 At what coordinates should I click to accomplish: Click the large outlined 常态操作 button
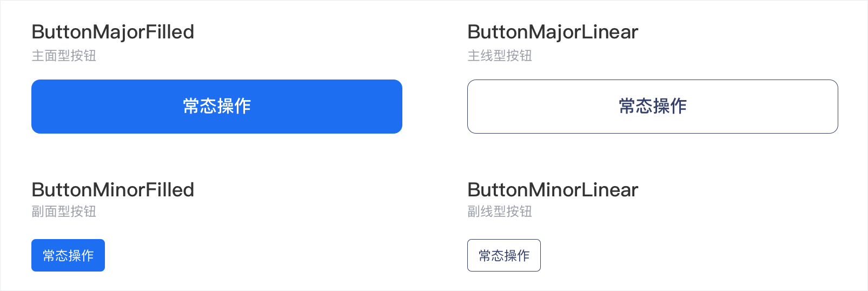click(x=652, y=107)
